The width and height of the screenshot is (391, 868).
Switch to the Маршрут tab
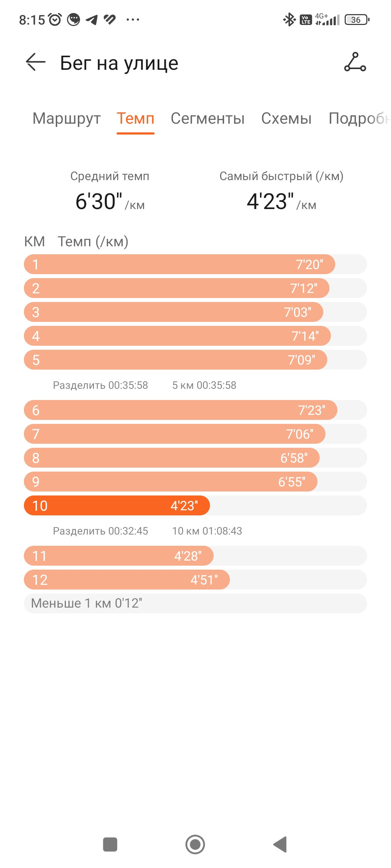(x=67, y=118)
